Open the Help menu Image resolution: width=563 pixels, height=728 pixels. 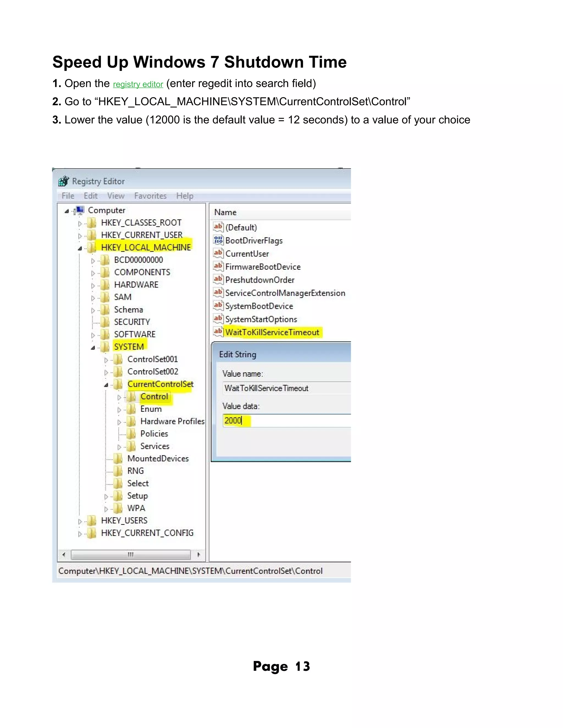tap(185, 196)
